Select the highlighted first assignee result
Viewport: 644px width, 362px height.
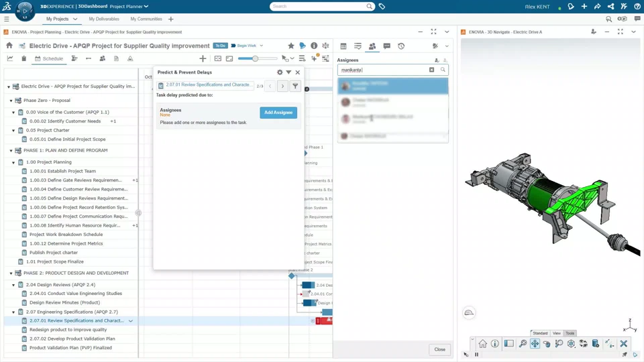[393, 86]
